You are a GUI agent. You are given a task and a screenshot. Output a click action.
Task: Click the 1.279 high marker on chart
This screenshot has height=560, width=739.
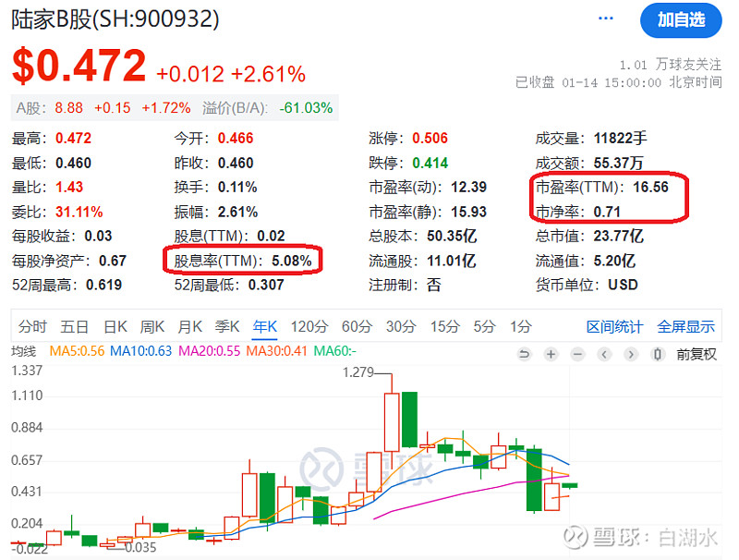coord(357,372)
